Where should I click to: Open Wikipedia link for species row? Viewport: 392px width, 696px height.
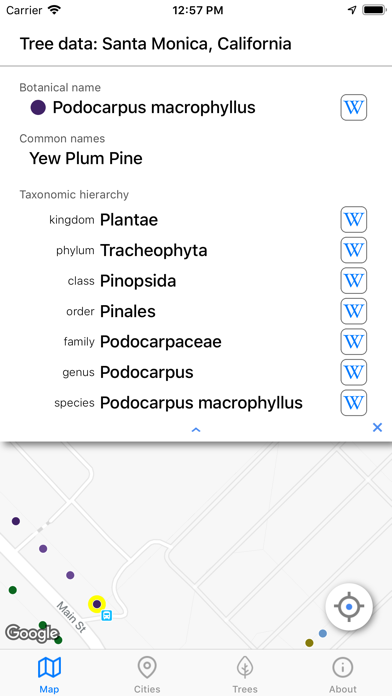coord(353,403)
